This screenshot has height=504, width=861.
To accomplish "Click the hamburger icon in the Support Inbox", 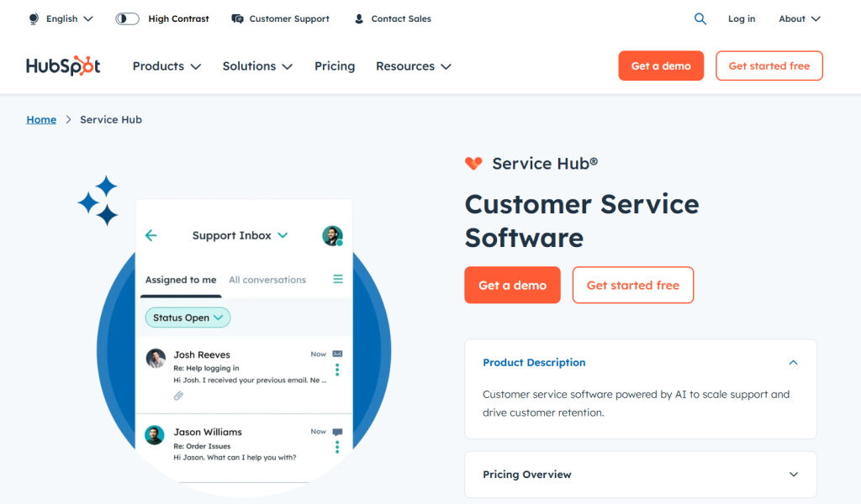I will pos(337,279).
